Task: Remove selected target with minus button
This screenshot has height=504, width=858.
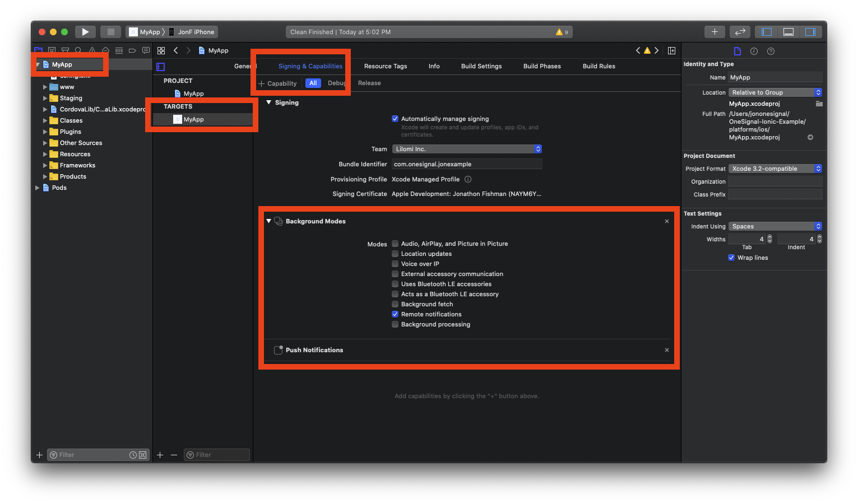Action: tap(174, 455)
